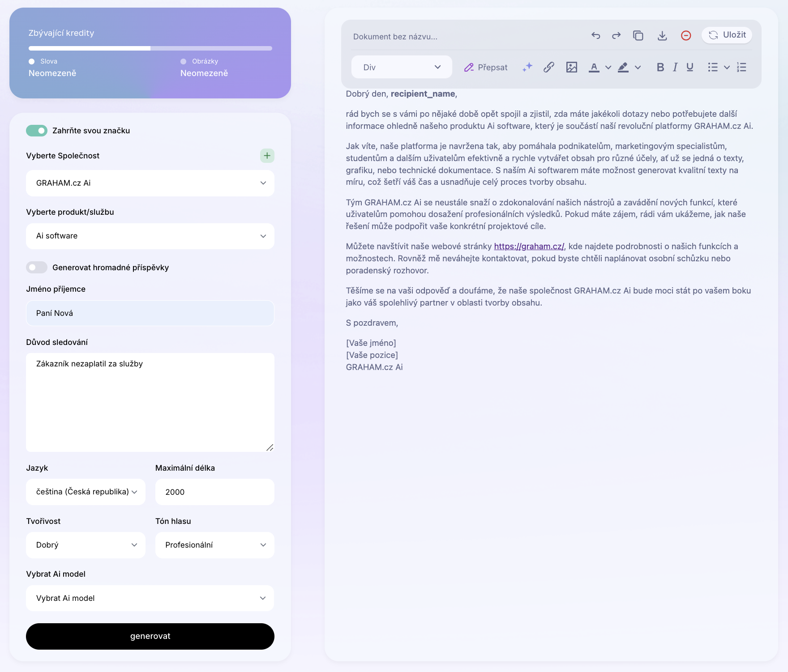Toggle bold formatting
Viewport: 788px width, 672px height.
(660, 67)
